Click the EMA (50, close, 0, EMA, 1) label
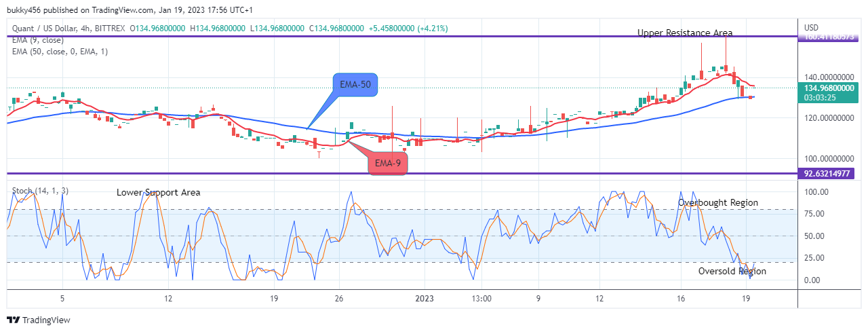This screenshot has height=332, width=868. click(60, 52)
